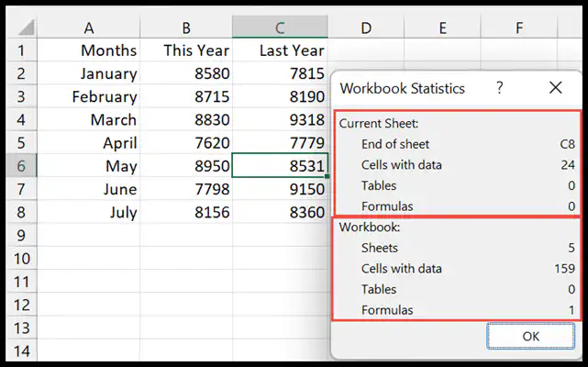Open help for Workbook Statistics dialog
This screenshot has height=367, width=588.
[x=500, y=88]
